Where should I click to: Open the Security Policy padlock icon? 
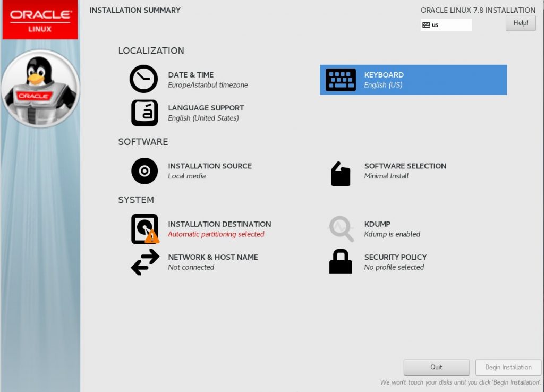point(341,261)
